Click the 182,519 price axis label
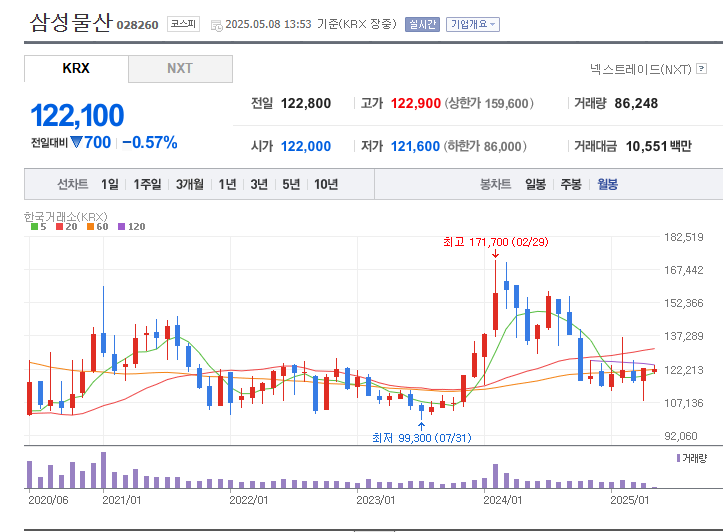Viewport: 723px width, 532px height. [683, 237]
